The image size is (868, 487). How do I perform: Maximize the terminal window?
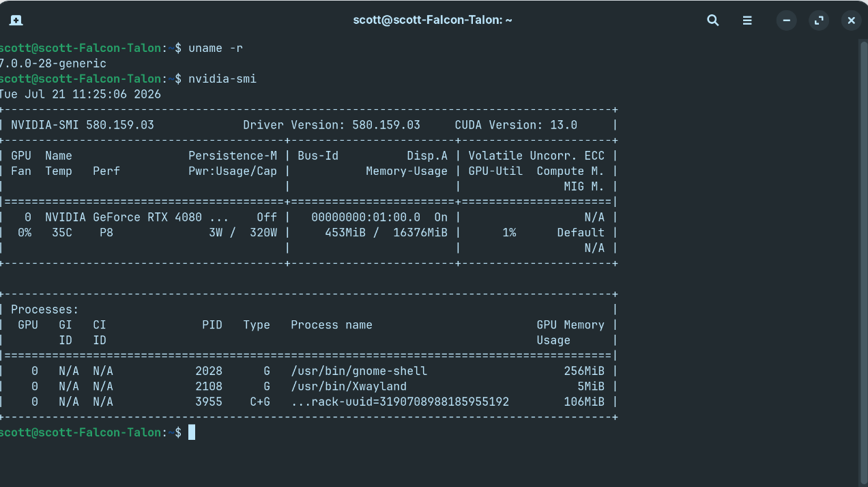(x=819, y=20)
